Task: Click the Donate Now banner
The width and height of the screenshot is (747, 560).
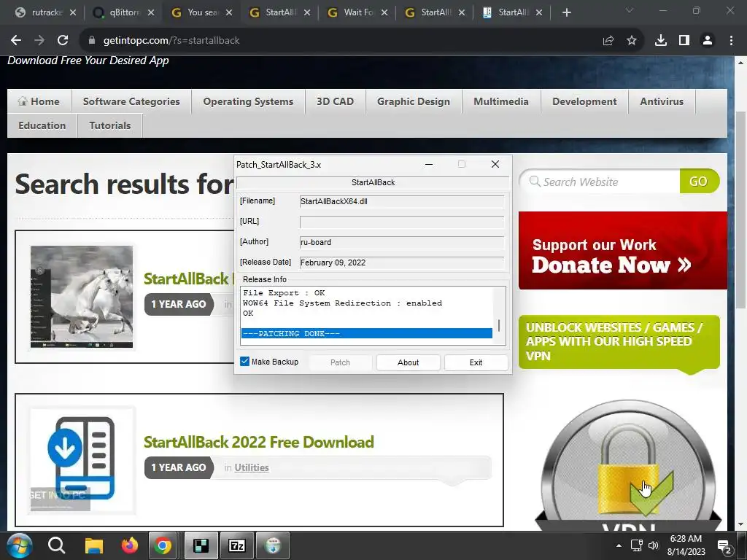Action: coord(623,251)
